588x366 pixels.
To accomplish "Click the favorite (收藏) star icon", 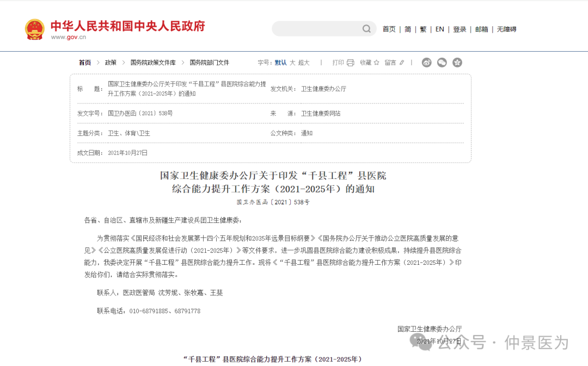I will [x=376, y=63].
